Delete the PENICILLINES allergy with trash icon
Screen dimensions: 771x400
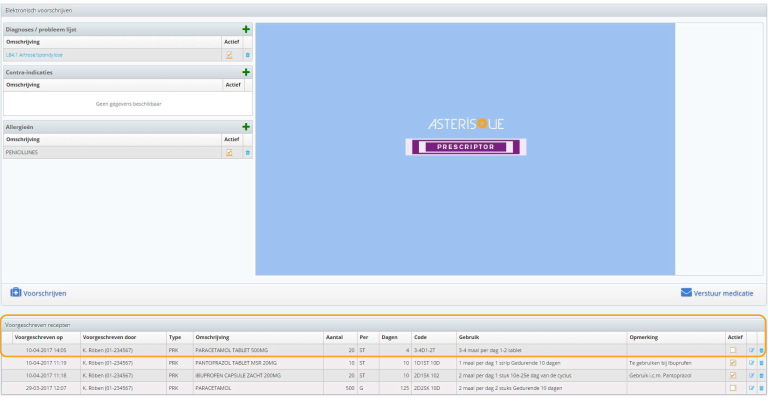coord(247,153)
